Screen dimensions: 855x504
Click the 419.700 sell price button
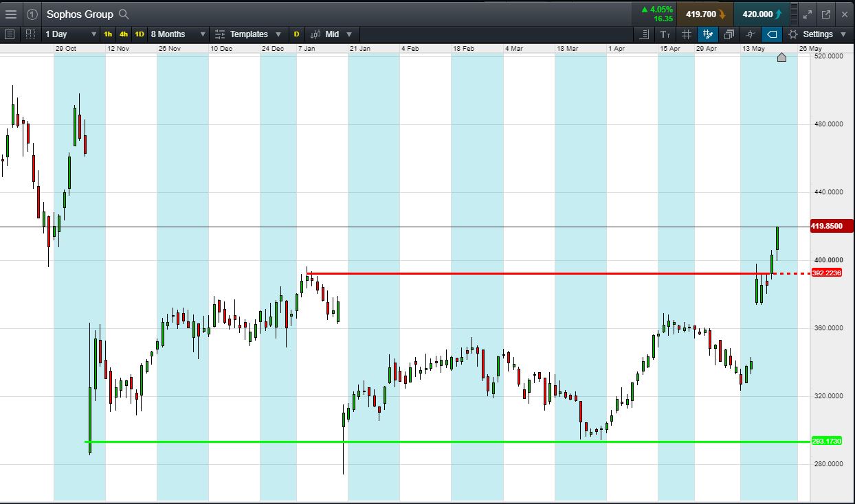click(x=705, y=14)
